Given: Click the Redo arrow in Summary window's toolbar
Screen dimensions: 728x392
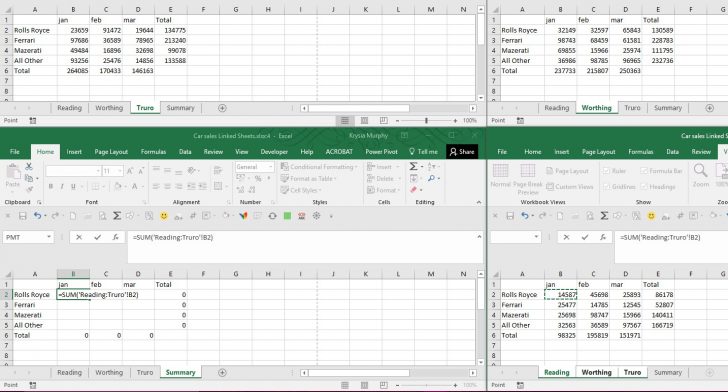Looking at the screenshot, I should 55,216.
